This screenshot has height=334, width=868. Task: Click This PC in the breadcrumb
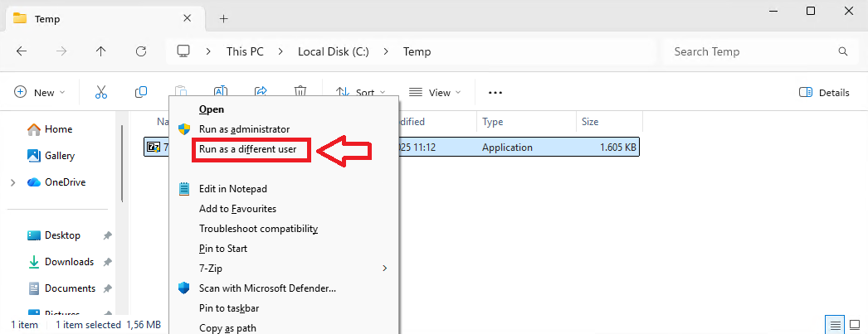pos(245,51)
